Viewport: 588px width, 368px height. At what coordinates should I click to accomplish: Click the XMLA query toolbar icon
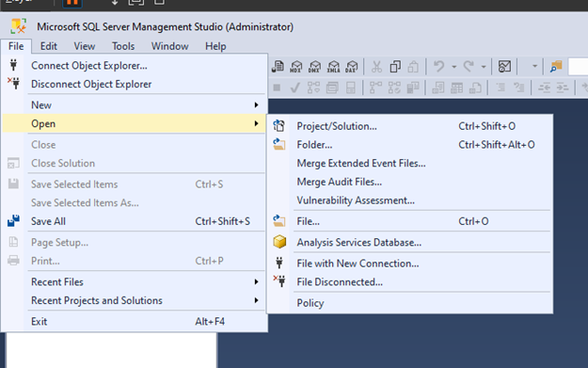coord(333,67)
